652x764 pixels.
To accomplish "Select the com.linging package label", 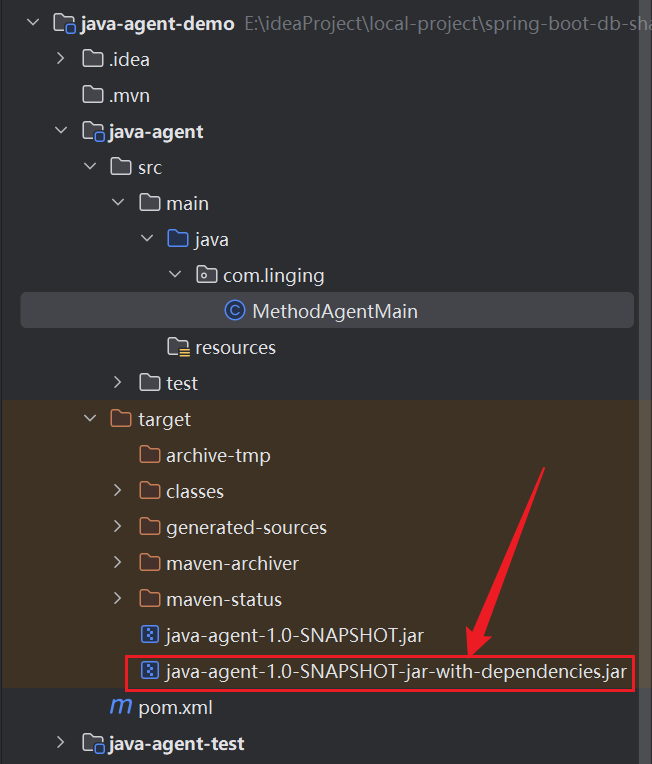I will pos(273,276).
